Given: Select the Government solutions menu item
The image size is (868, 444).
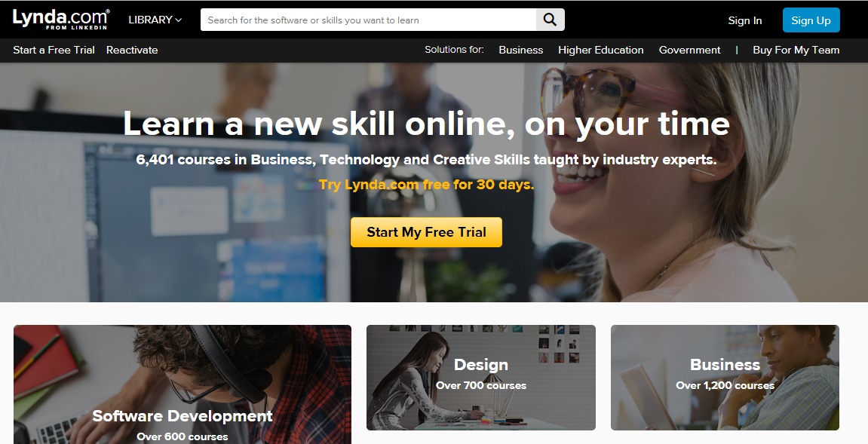Looking at the screenshot, I should tap(690, 50).
